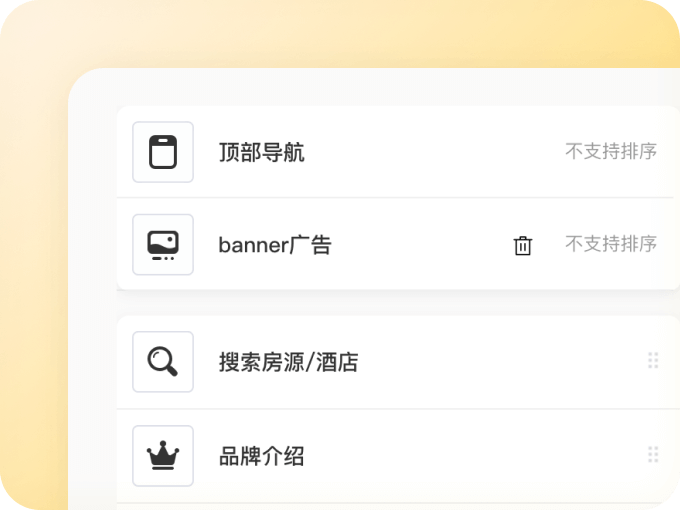Viewport: 680px width, 510px height.
Task: Click the drag handle on 搜索房源/酒店 row
Action: pyautogui.click(x=653, y=361)
